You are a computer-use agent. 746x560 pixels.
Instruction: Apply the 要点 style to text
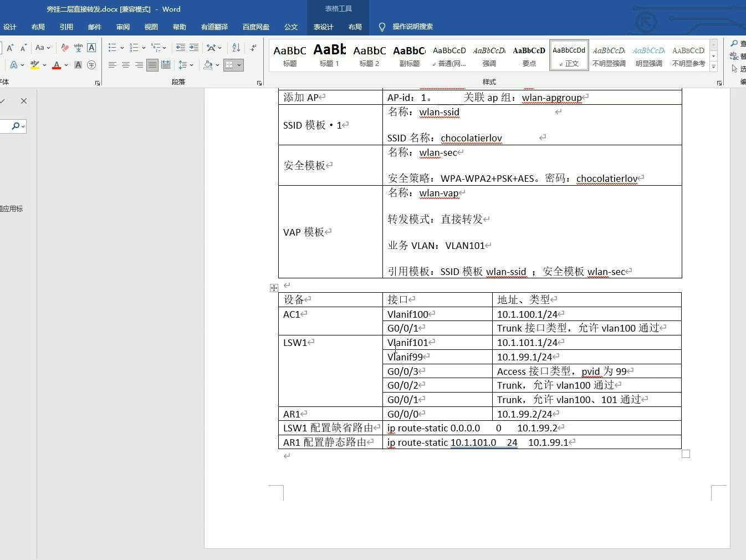pyautogui.click(x=529, y=54)
